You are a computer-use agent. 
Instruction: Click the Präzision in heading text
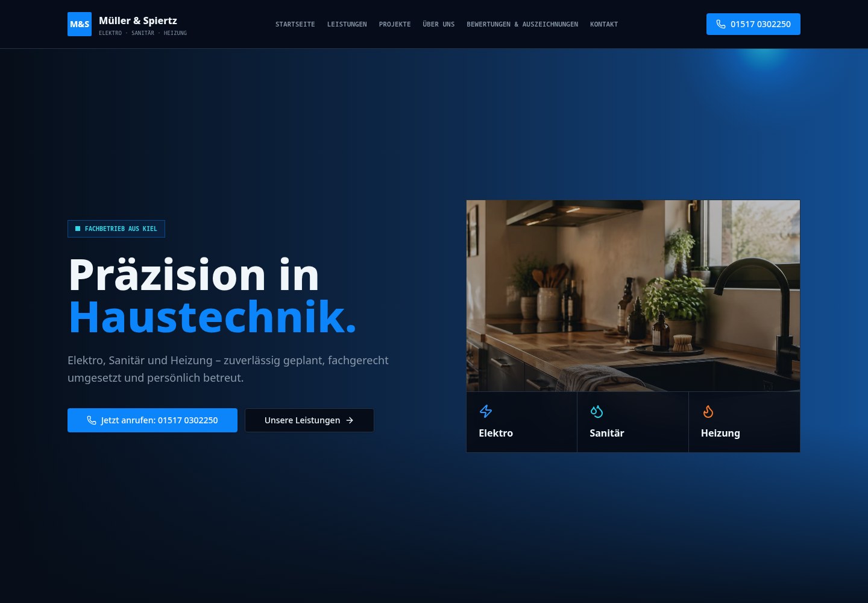193,275
